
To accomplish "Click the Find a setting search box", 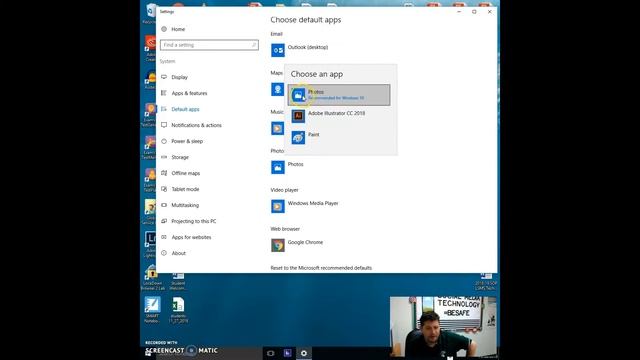I will [209, 45].
